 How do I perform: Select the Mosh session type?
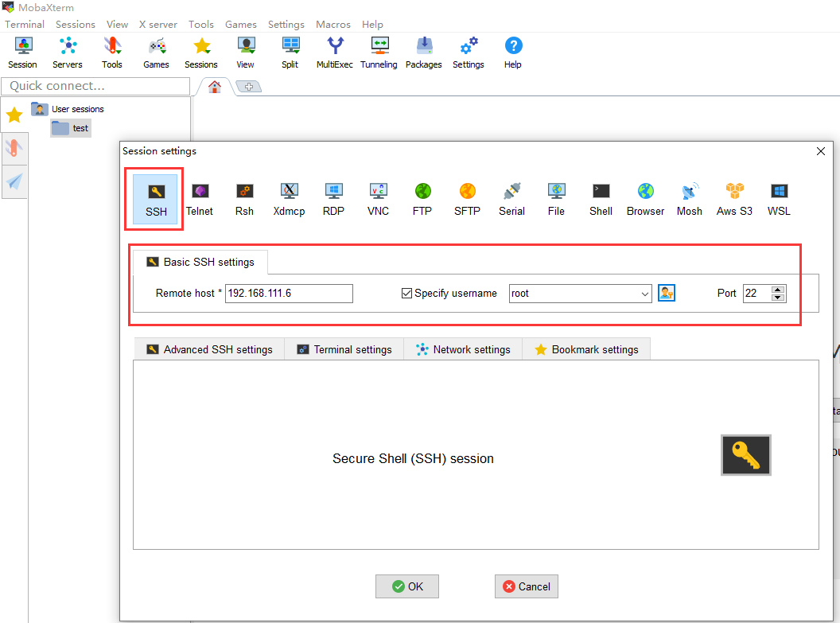(x=690, y=199)
